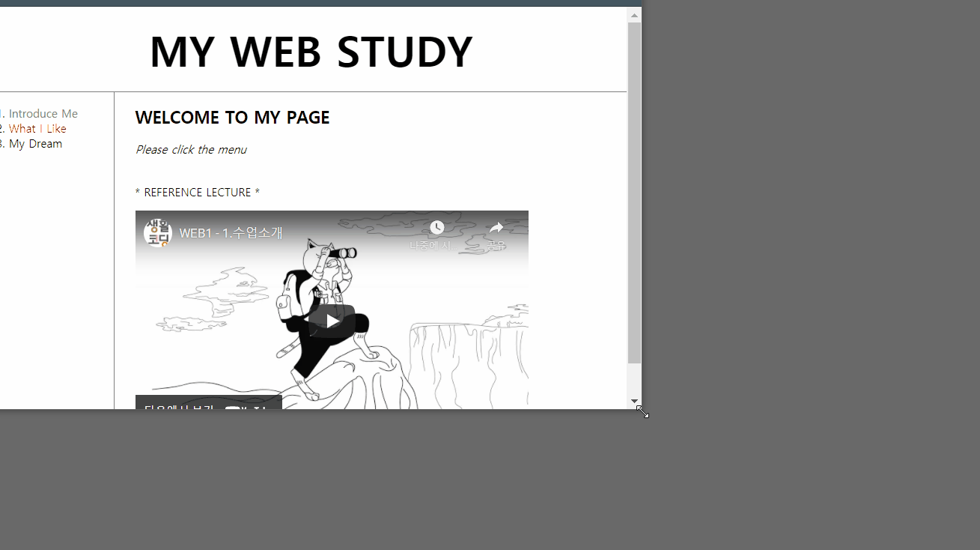This screenshot has width=980, height=550.
Task: Play the WEB1 YouTube video
Action: click(332, 321)
